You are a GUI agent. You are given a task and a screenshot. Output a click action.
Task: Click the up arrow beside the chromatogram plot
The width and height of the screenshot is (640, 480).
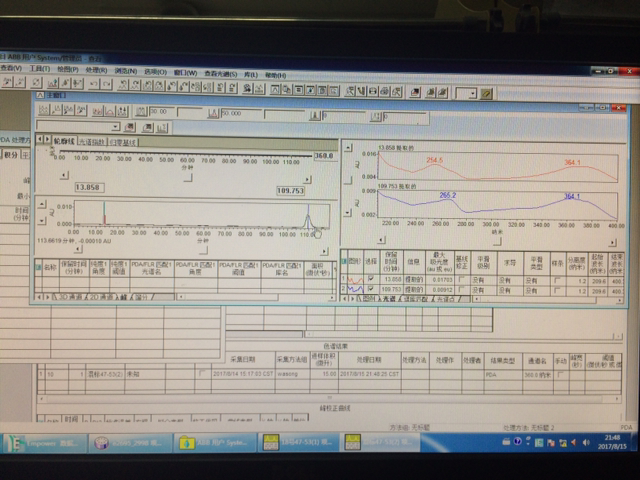click(x=42, y=204)
